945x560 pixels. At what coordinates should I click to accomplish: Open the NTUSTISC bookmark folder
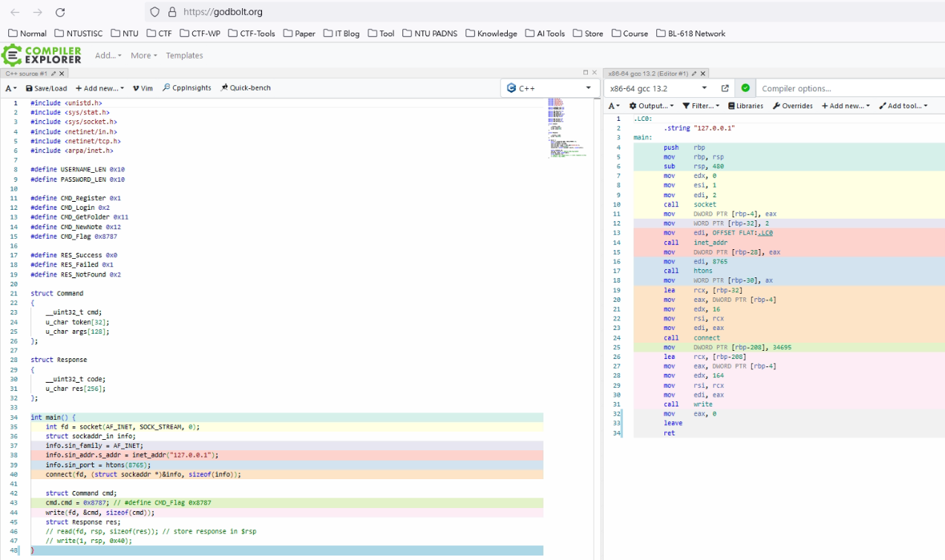coord(78,33)
